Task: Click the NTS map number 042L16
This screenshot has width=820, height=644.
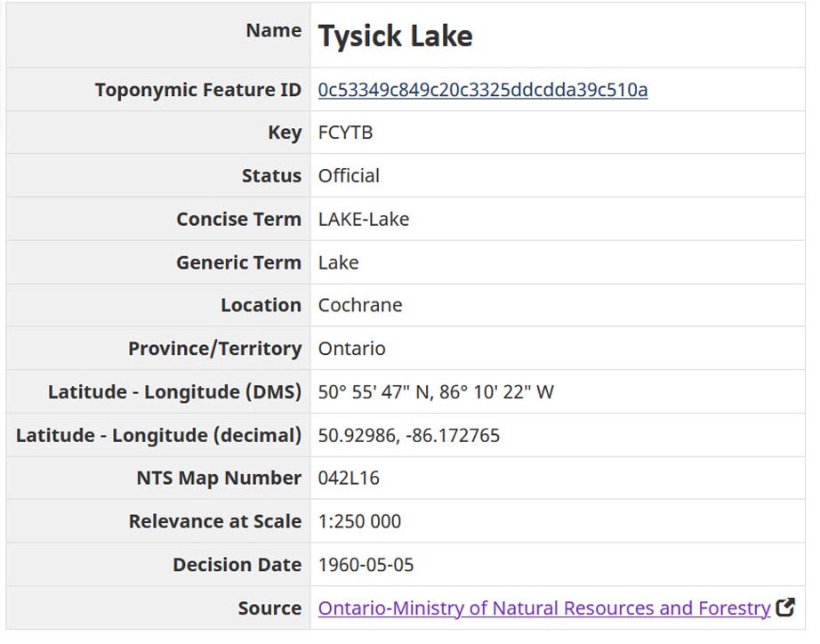Action: click(x=349, y=479)
